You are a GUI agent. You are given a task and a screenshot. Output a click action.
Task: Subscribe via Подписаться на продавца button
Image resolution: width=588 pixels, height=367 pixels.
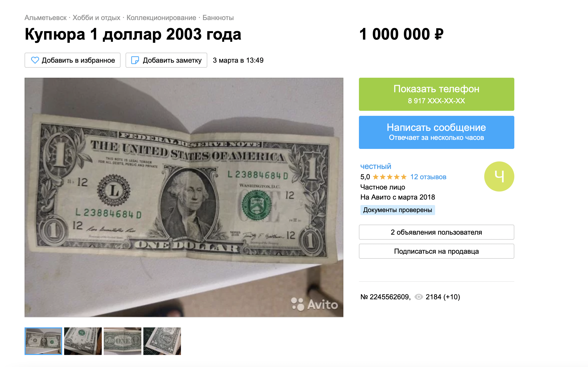[x=436, y=251]
